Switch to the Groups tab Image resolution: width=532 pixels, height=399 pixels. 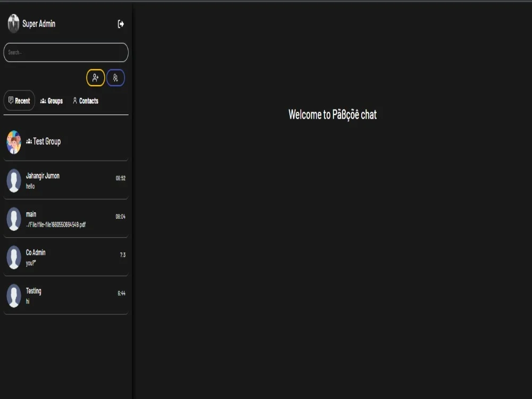coord(51,101)
